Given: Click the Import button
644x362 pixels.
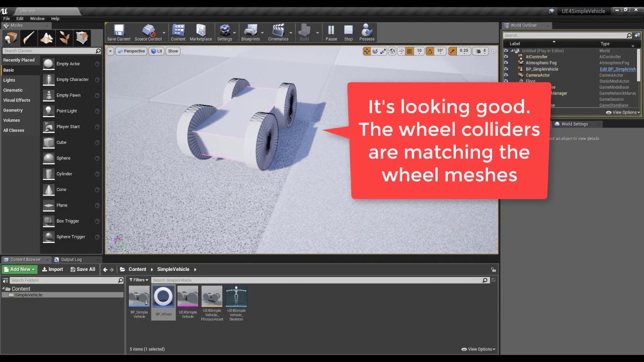Looking at the screenshot, I should point(52,269).
